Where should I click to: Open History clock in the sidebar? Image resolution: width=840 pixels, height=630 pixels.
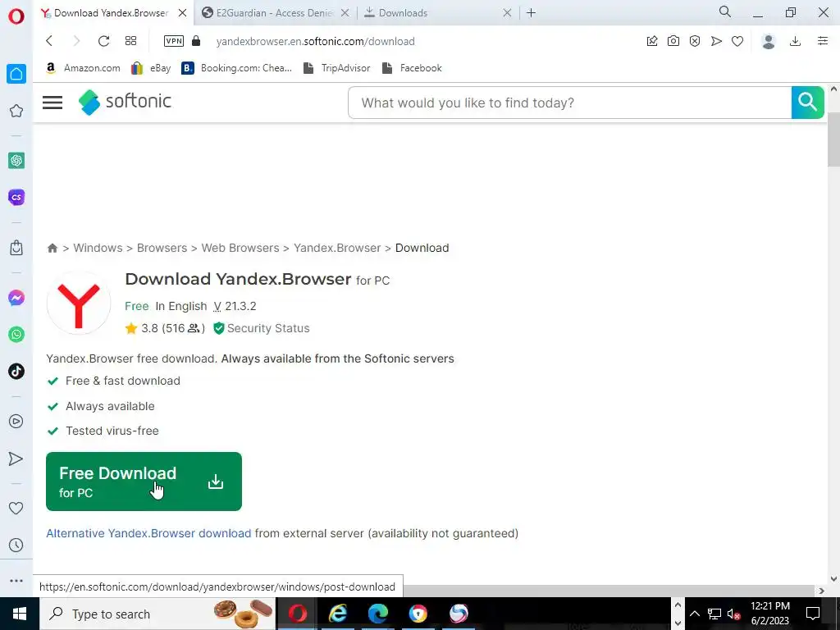coord(16,546)
